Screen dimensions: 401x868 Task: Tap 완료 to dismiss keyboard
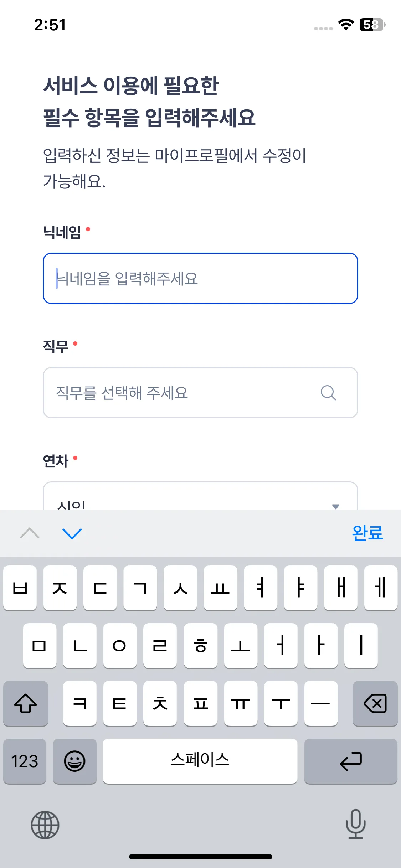tap(367, 533)
